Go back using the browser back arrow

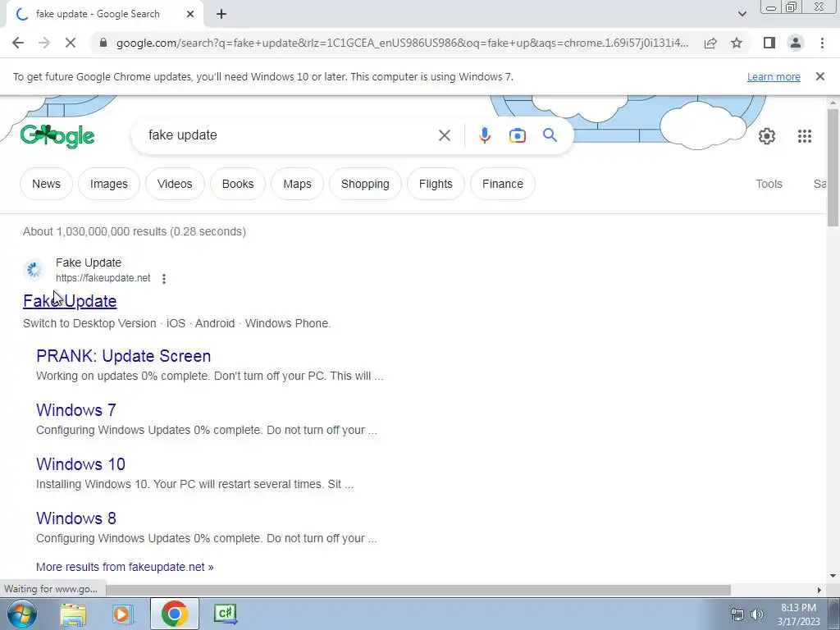coord(18,43)
